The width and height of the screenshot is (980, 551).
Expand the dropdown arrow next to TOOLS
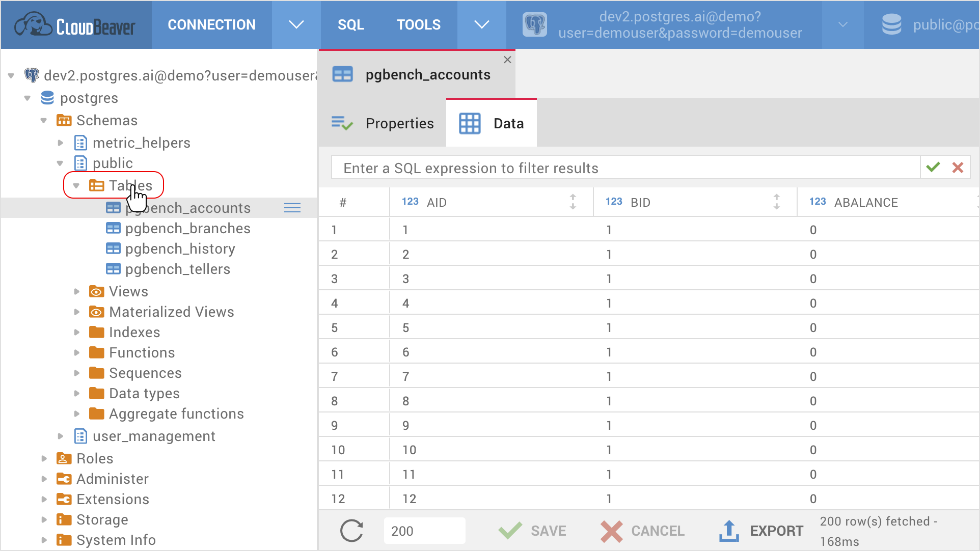coord(481,25)
